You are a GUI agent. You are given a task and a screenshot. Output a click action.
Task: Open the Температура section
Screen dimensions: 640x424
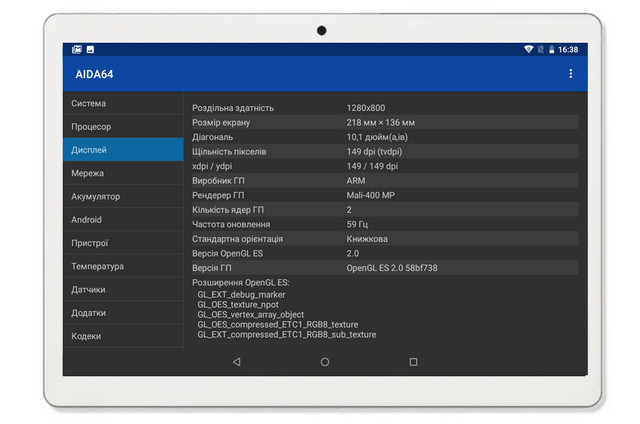pyautogui.click(x=123, y=267)
